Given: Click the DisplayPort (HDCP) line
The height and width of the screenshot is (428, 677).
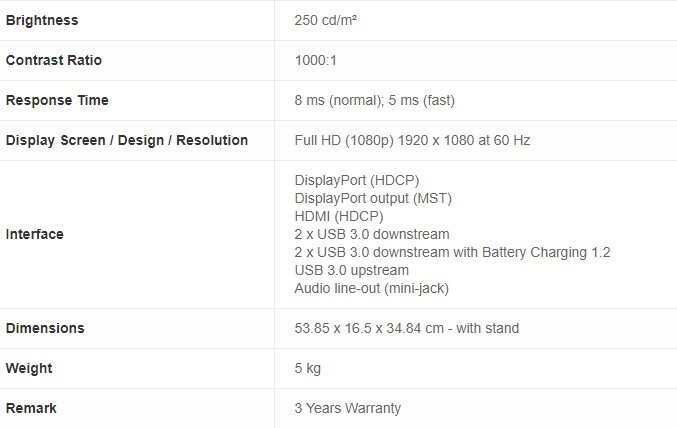Looking at the screenshot, I should click(x=357, y=180).
